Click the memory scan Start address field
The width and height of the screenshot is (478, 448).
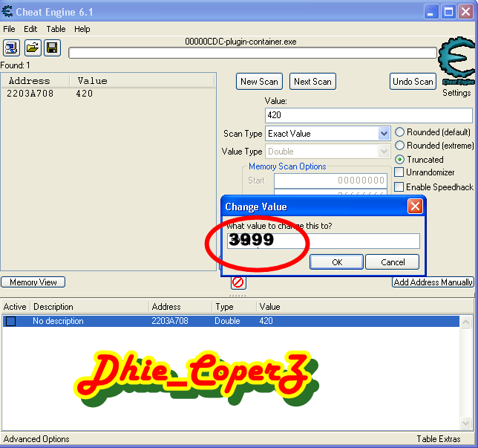[330, 181]
